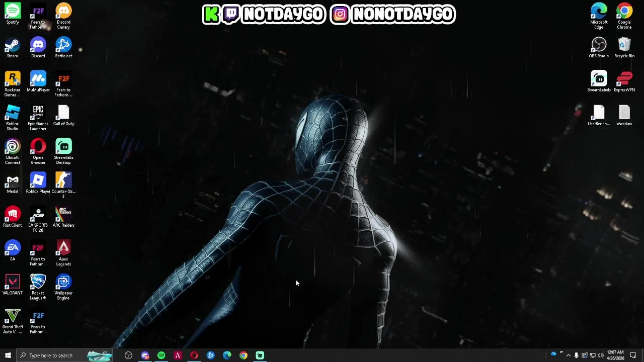Select the VALORANT desktop icon

tap(13, 285)
